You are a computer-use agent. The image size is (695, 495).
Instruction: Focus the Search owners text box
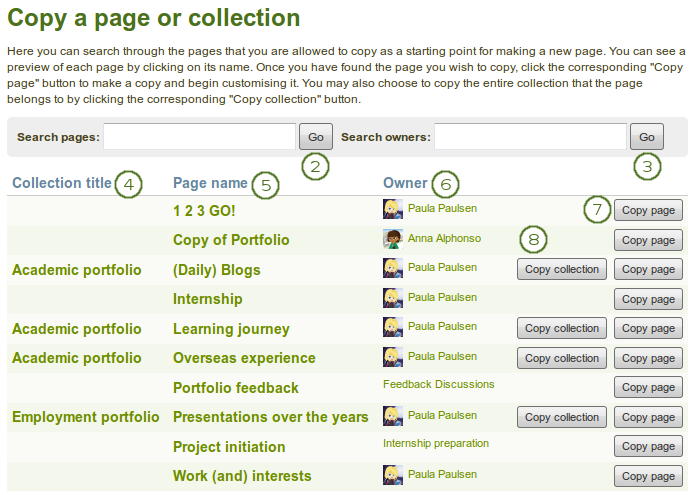coord(530,137)
